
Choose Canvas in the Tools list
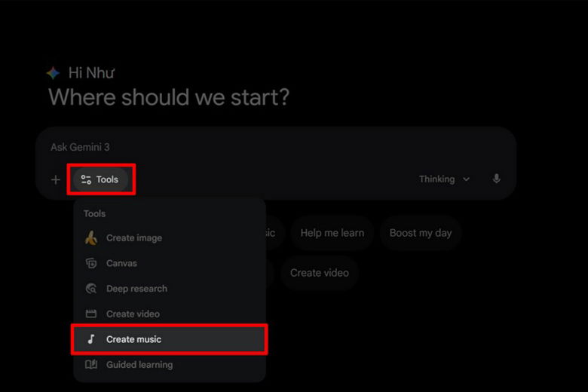tap(121, 264)
